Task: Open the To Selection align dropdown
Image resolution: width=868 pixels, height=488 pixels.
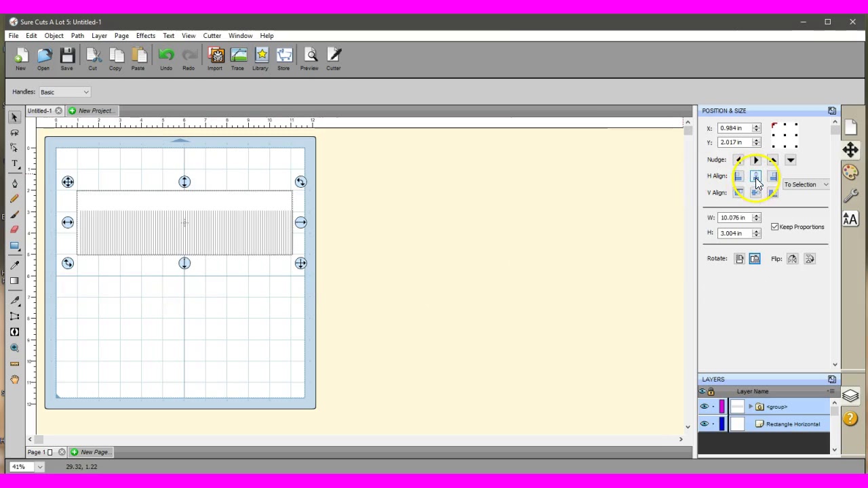Action: pyautogui.click(x=806, y=184)
